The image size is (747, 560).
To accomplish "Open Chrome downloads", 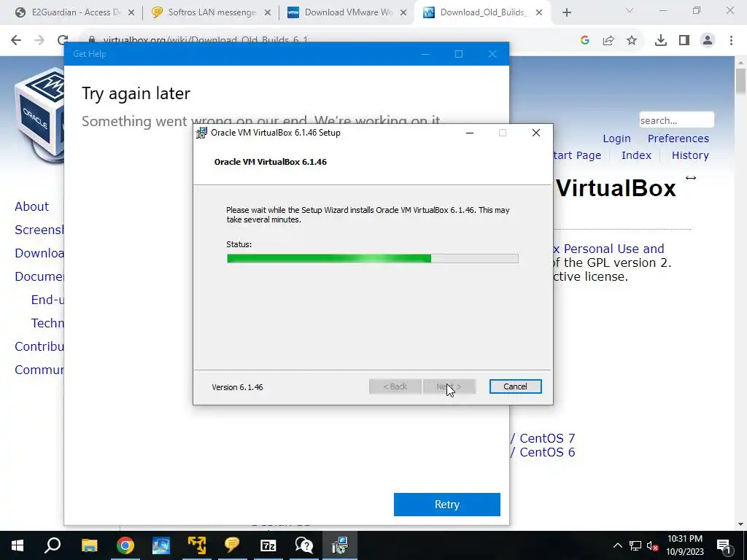I will click(x=661, y=41).
